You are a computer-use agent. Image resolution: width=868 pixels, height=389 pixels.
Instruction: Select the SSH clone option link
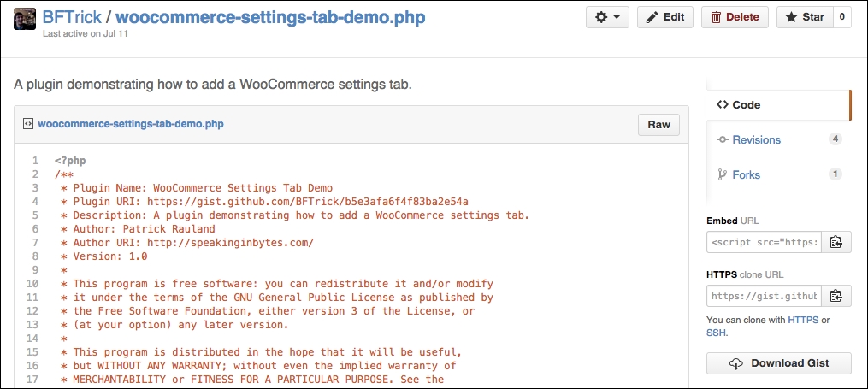point(716,333)
